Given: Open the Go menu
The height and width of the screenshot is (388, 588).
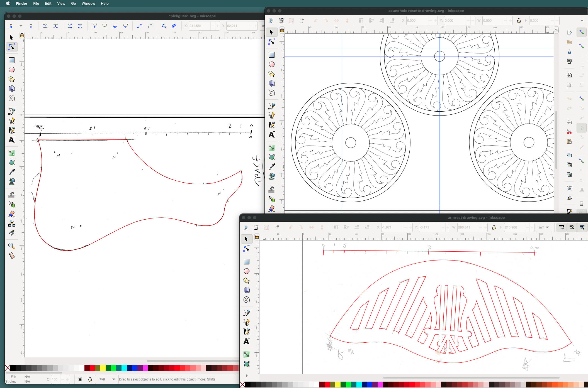Looking at the screenshot, I should (73, 3).
